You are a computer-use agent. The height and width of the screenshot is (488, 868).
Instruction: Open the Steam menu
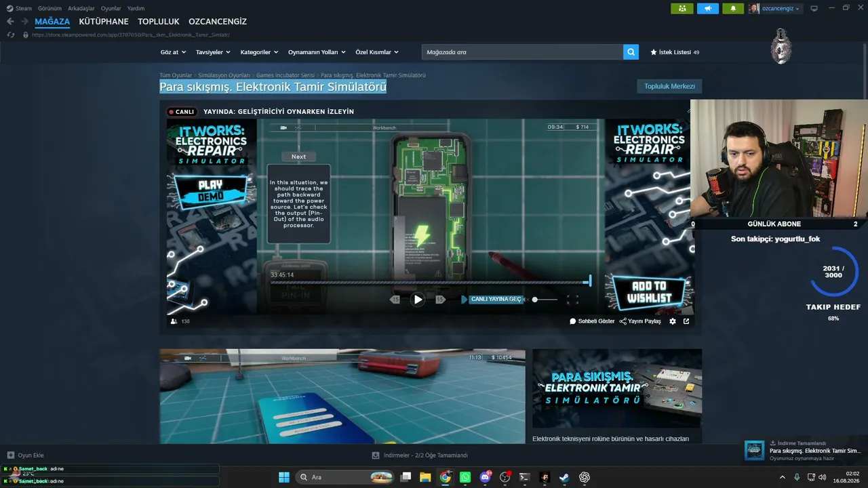tap(20, 9)
